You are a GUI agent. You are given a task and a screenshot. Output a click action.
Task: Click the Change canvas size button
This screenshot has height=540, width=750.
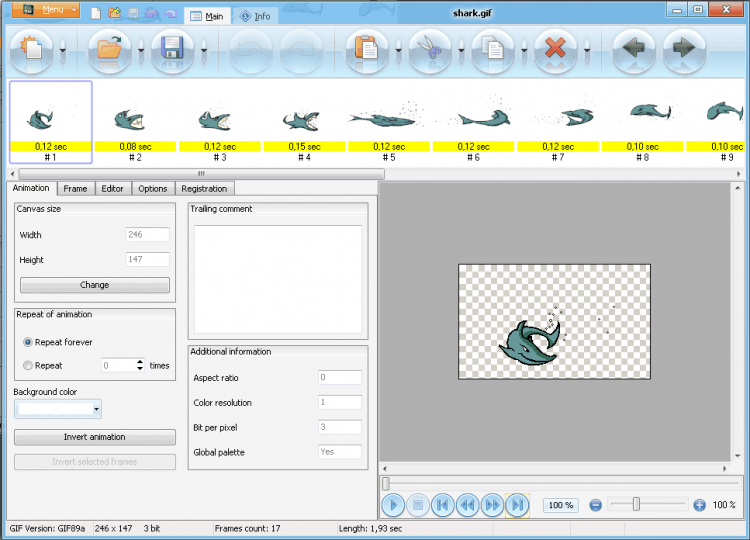(x=95, y=285)
